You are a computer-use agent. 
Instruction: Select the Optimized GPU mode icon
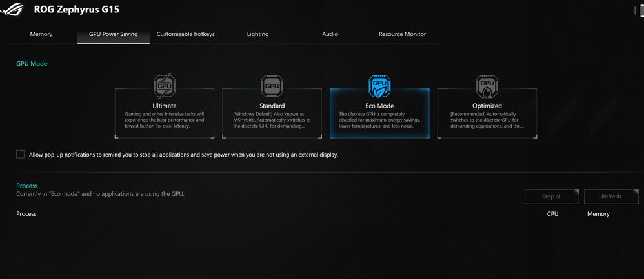(487, 86)
